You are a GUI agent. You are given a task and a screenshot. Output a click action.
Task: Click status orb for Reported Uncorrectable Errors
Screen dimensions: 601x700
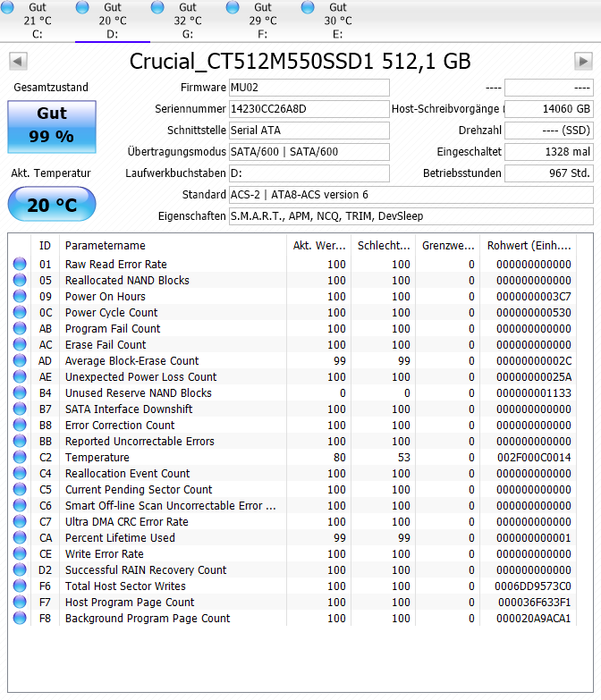click(20, 441)
